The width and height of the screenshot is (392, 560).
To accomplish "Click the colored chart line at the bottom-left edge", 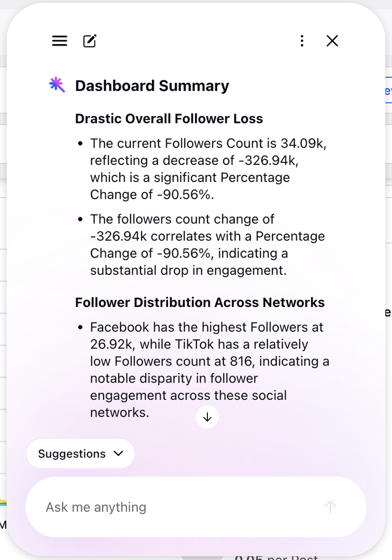I will click(3, 502).
